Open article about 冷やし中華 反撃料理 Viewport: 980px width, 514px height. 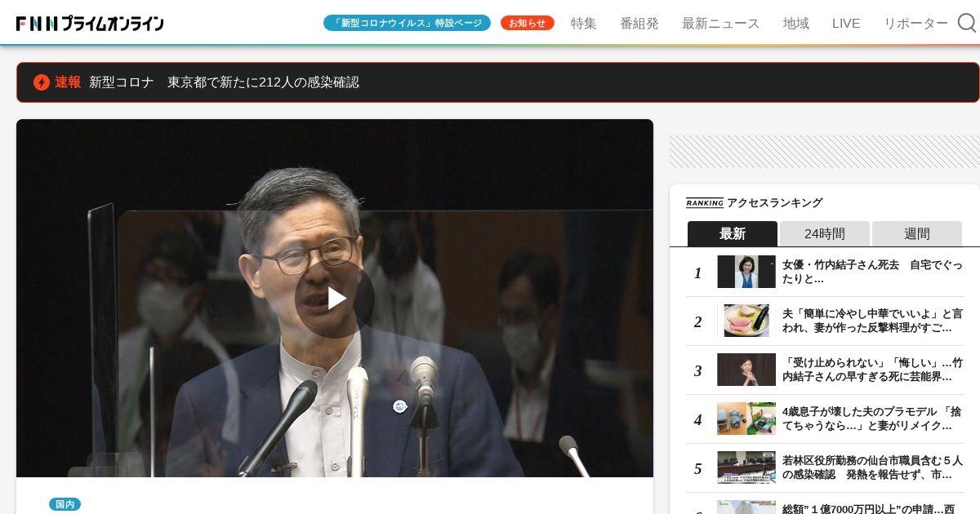pyautogui.click(x=872, y=321)
